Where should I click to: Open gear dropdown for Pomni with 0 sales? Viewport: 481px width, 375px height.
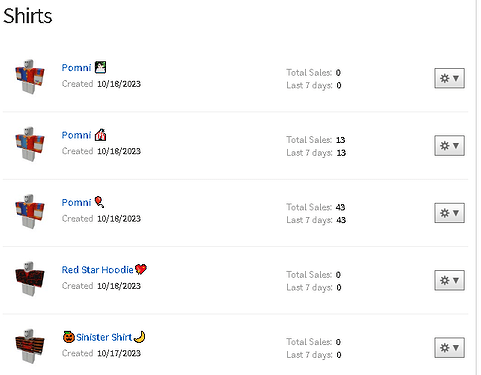click(x=449, y=78)
